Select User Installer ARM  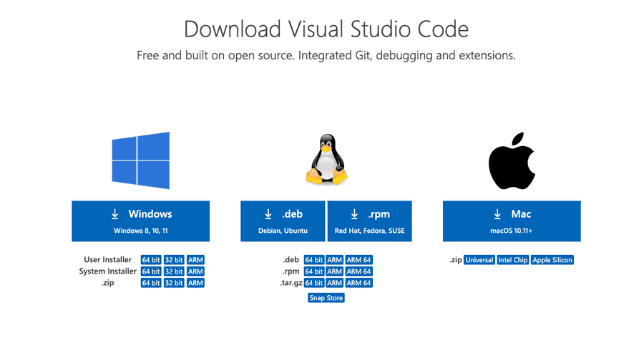pos(195,260)
